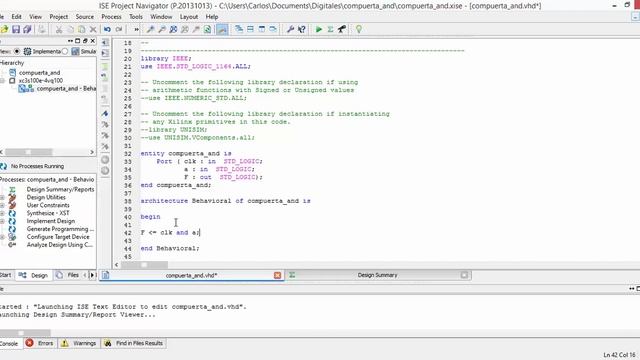Click the Paste clipboard toolbar icon
Image resolution: width=640 pixels, height=360 pixels.
coord(82,29)
